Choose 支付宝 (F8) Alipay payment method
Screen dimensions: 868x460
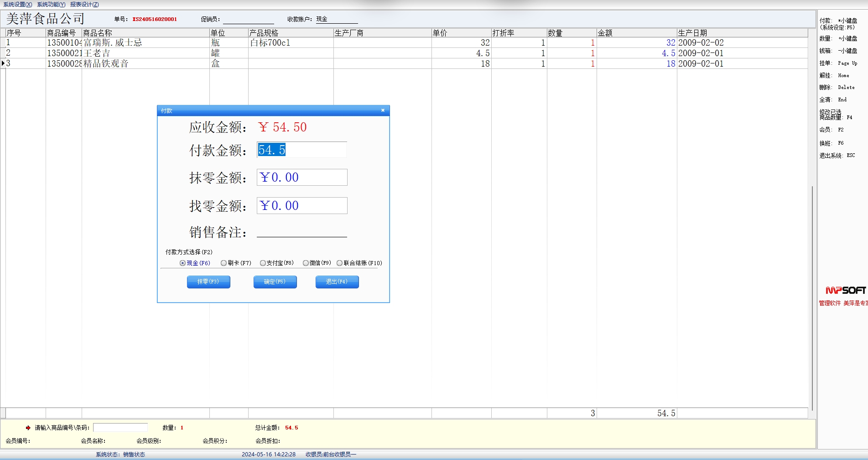pos(263,263)
